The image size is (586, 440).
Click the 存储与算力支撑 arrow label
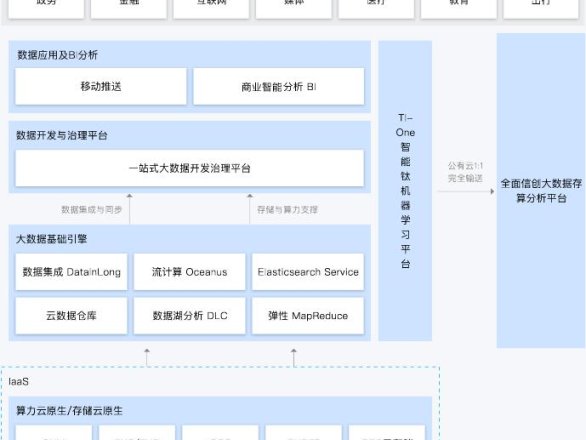tap(287, 210)
